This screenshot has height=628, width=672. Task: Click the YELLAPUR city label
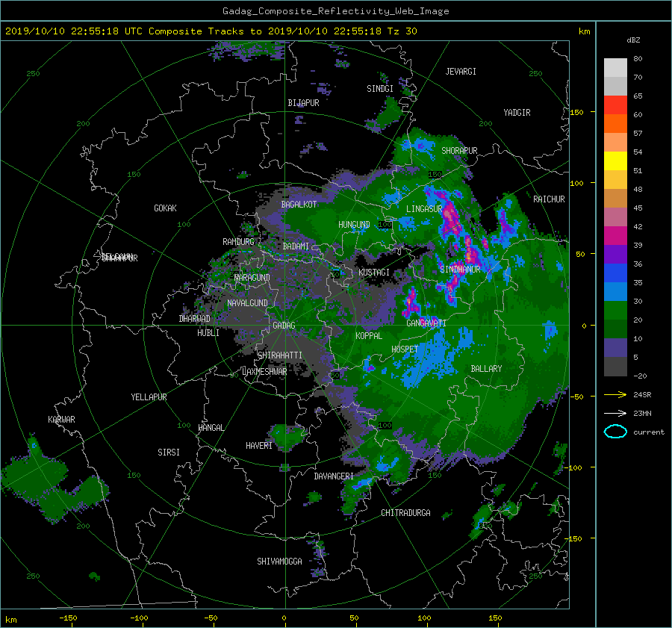tap(149, 397)
